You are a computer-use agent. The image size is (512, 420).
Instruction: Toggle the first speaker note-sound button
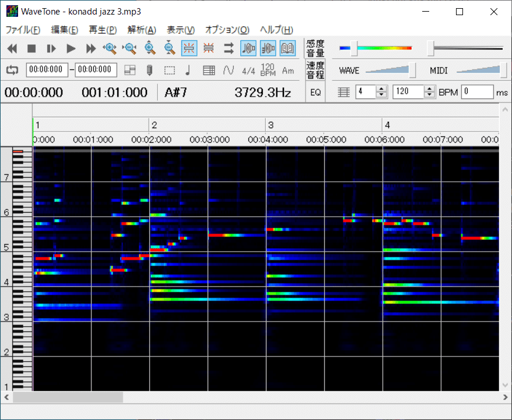click(248, 49)
